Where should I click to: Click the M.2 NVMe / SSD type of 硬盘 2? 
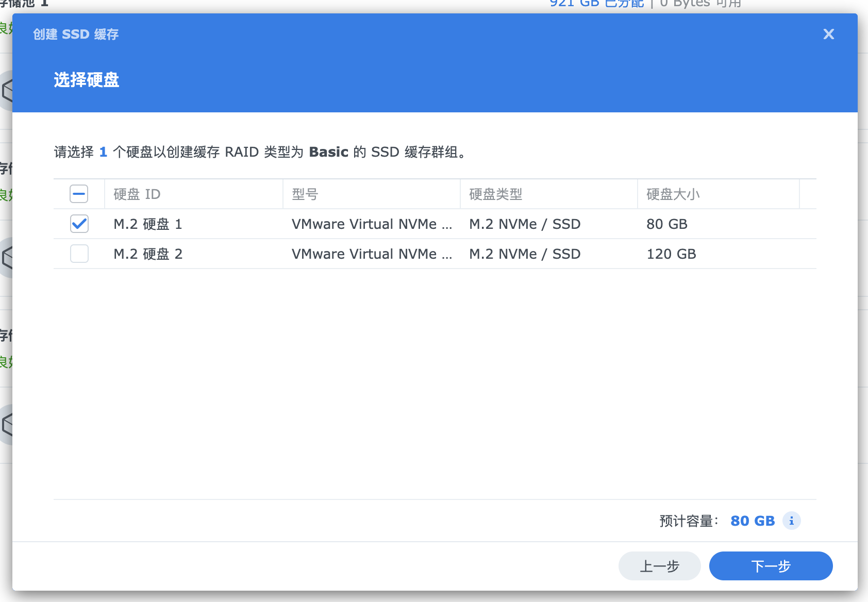click(525, 254)
